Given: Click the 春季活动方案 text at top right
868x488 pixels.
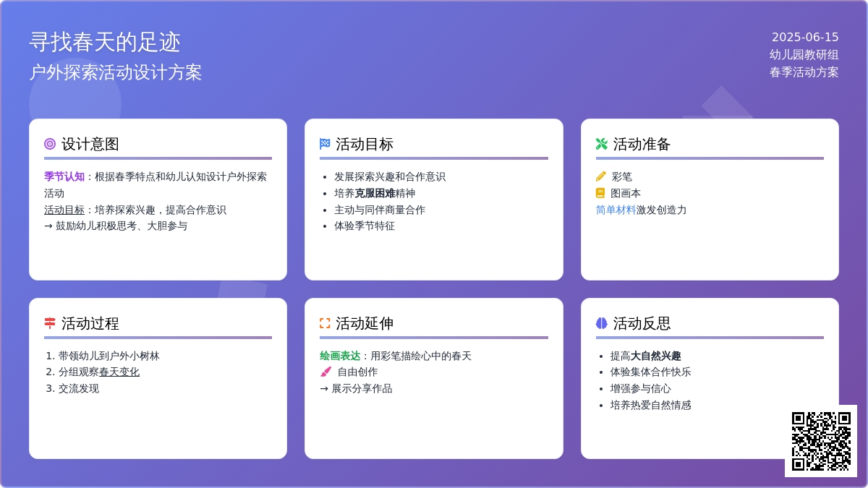Looking at the screenshot, I should pos(804,72).
